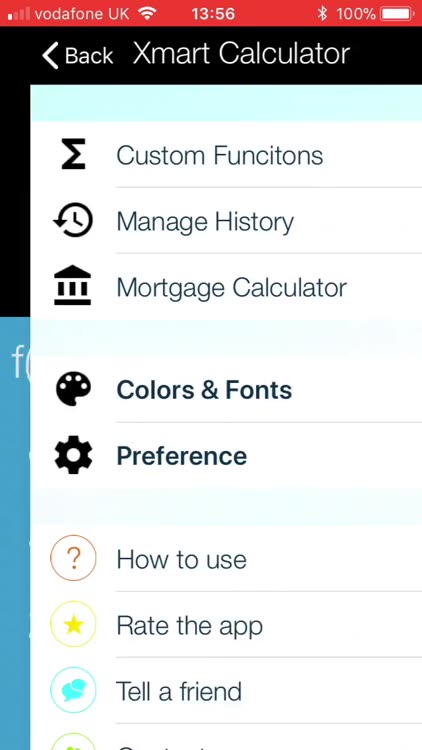422x750 pixels.
Task: Open Custom Funcitons menu entry
Action: [x=226, y=155]
